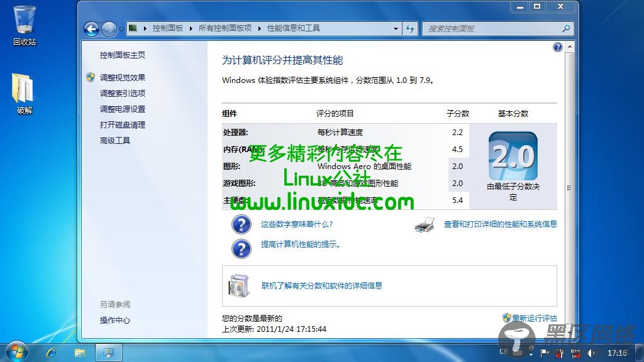Click the printer icon

pos(425,224)
